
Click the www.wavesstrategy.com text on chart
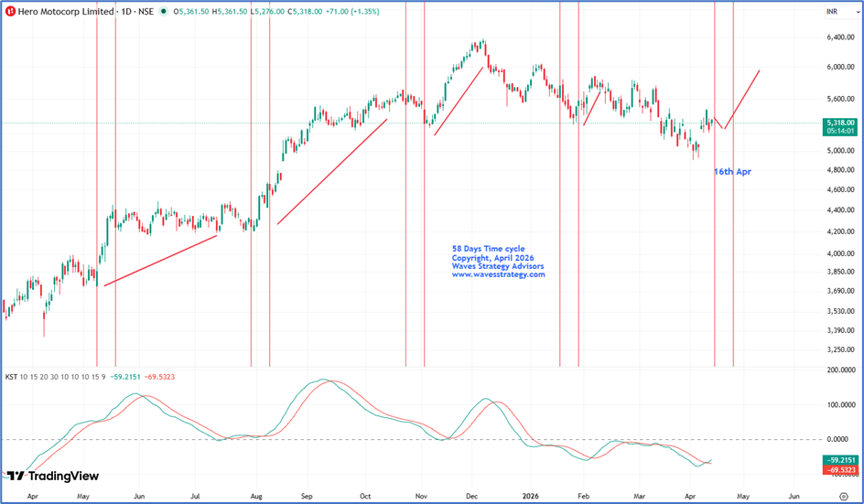pos(498,274)
